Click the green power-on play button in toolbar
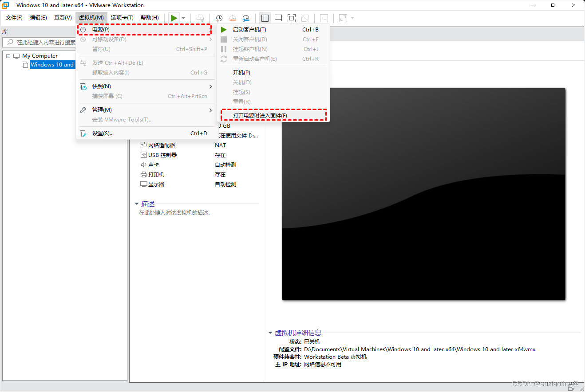This screenshot has height=392, width=585. tap(174, 18)
